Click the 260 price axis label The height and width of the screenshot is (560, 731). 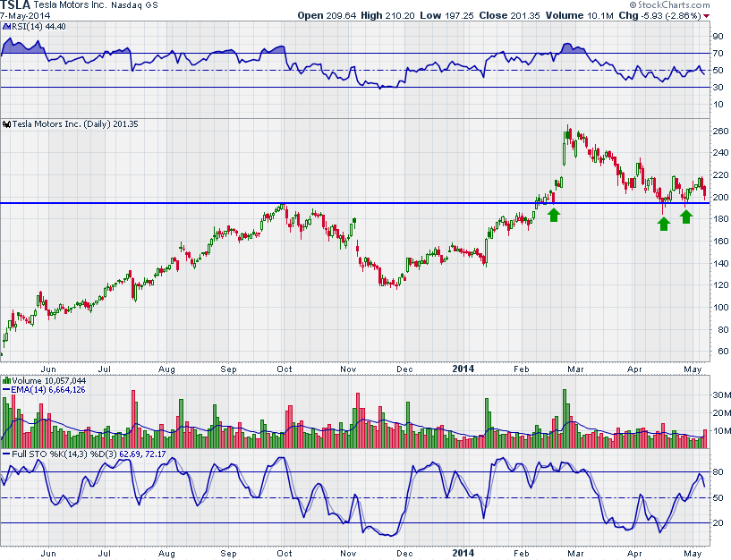coord(720,131)
